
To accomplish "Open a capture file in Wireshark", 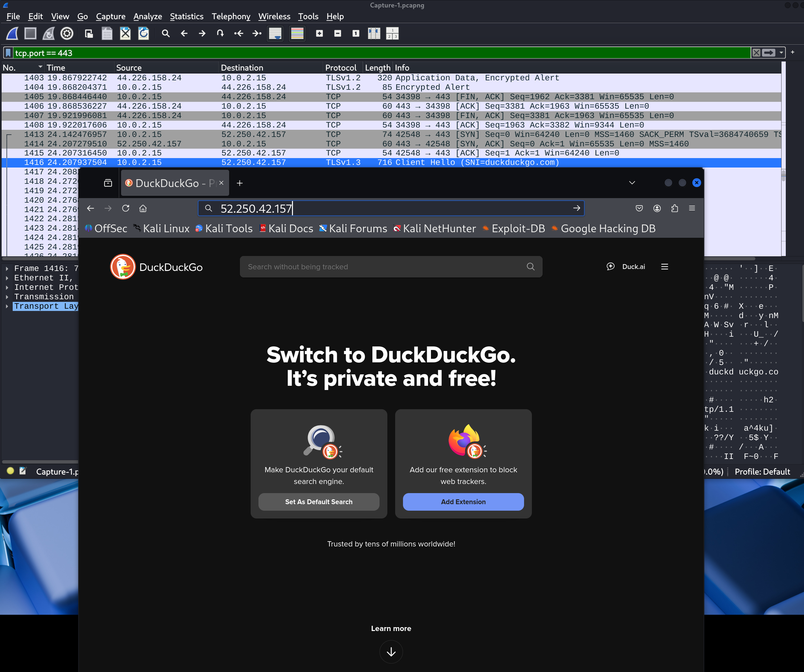I will (x=89, y=34).
